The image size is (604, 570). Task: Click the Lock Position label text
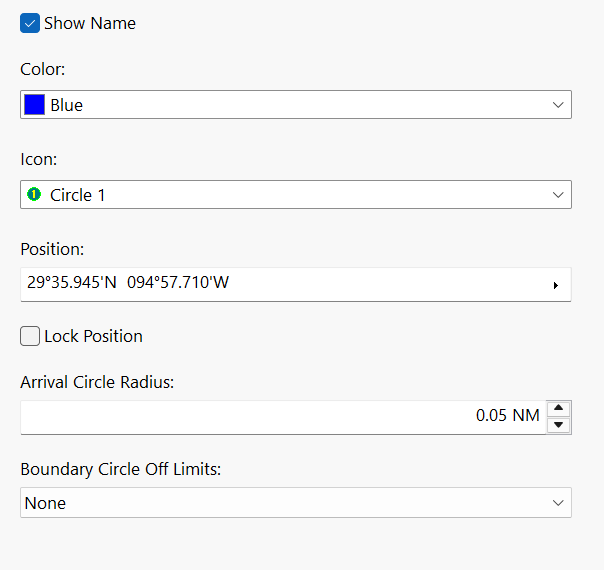(93, 336)
